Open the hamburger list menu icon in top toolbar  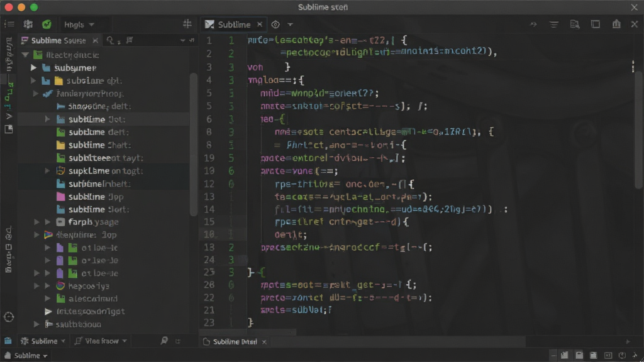pos(9,25)
